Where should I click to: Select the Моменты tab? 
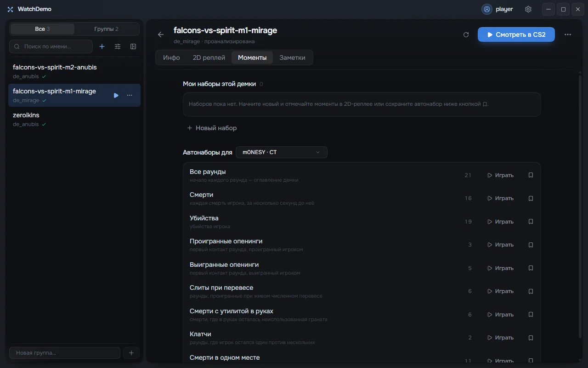[252, 57]
